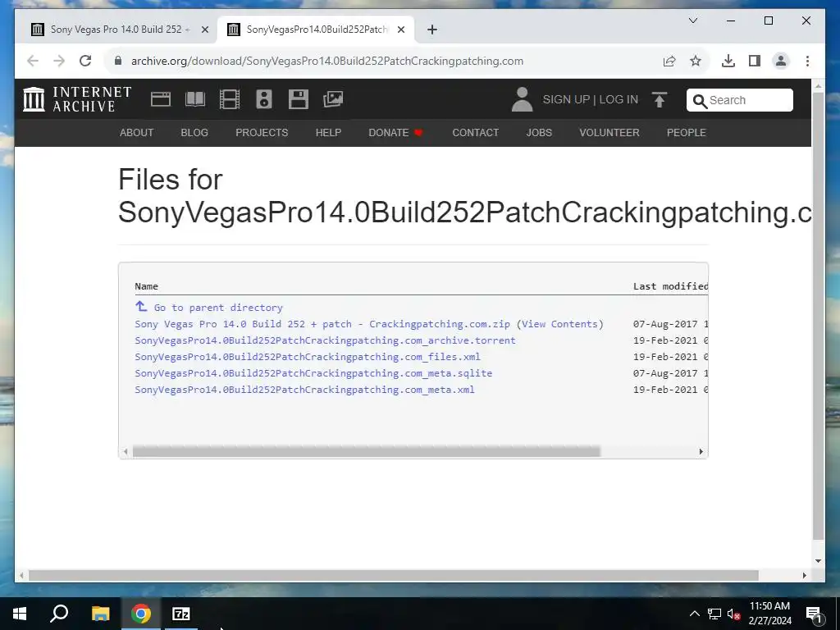Click the SIGN UP link
The height and width of the screenshot is (630, 840).
[566, 99]
